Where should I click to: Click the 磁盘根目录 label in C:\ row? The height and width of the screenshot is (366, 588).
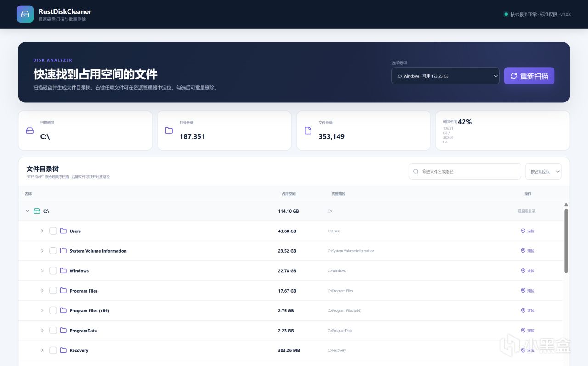click(526, 211)
